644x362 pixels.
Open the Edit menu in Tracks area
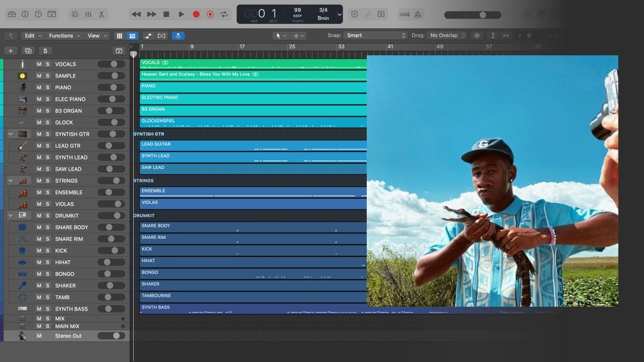pos(32,36)
